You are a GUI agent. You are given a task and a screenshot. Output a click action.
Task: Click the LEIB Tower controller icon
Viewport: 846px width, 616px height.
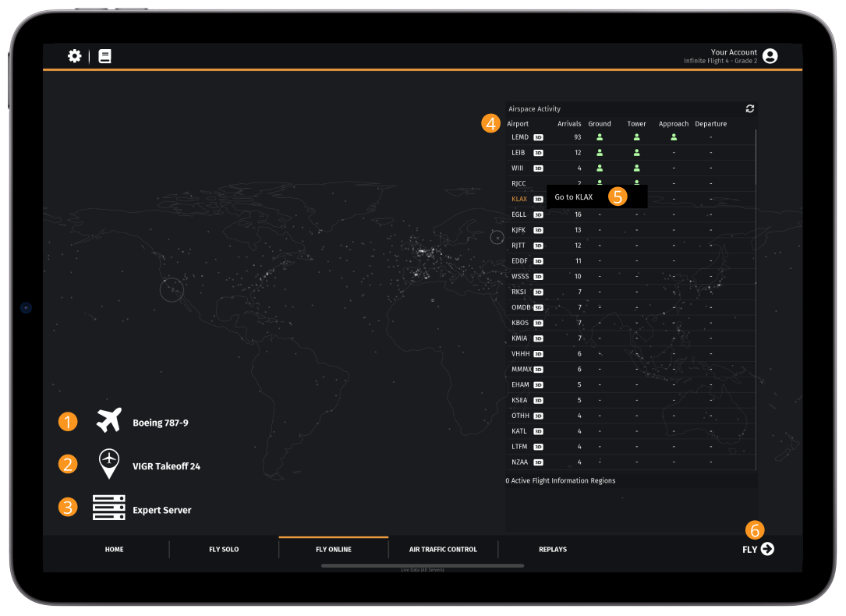(x=636, y=153)
